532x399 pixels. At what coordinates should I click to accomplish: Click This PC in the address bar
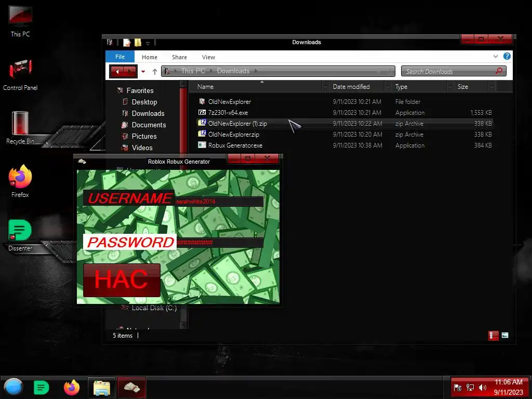[x=193, y=71]
